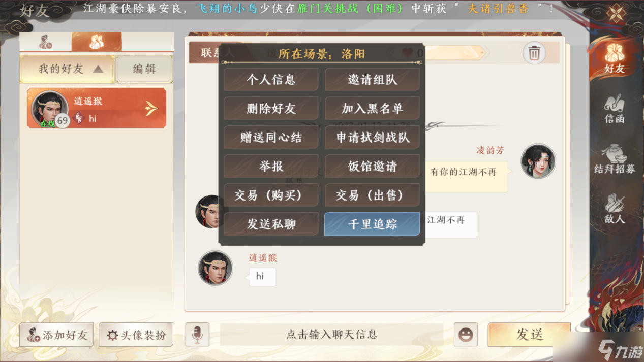Open the 结拜招募 recruitment sidebar icon
The height and width of the screenshot is (362, 644).
tap(615, 159)
